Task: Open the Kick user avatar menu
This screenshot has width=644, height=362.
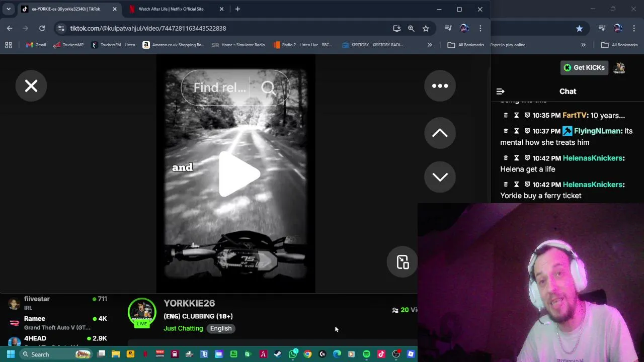Action: click(x=619, y=67)
